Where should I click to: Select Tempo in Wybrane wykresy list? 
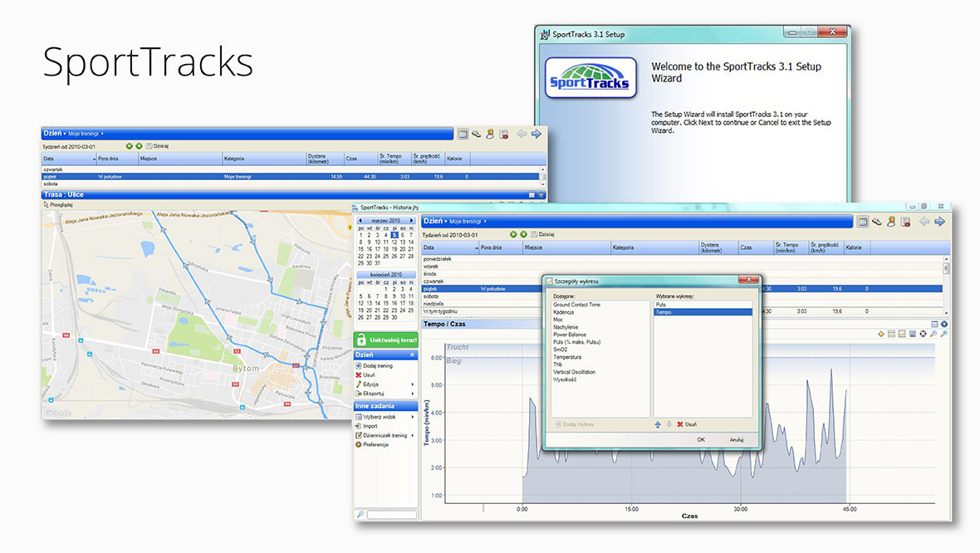point(703,312)
